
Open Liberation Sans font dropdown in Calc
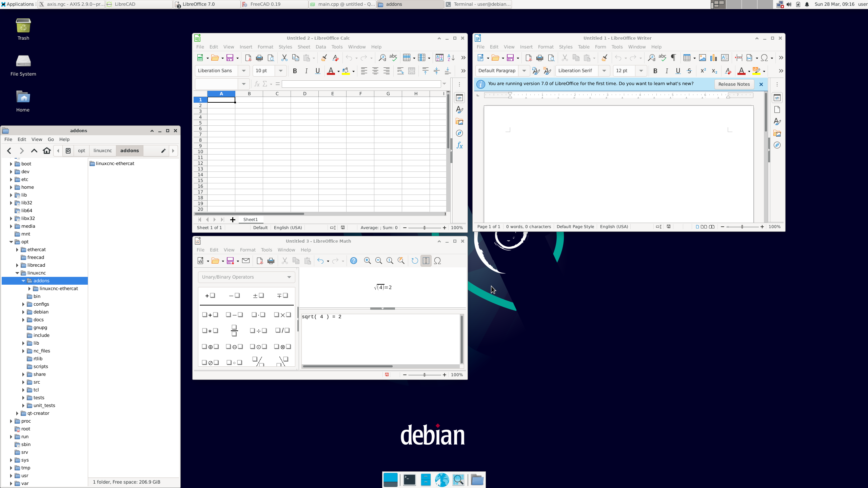point(244,71)
